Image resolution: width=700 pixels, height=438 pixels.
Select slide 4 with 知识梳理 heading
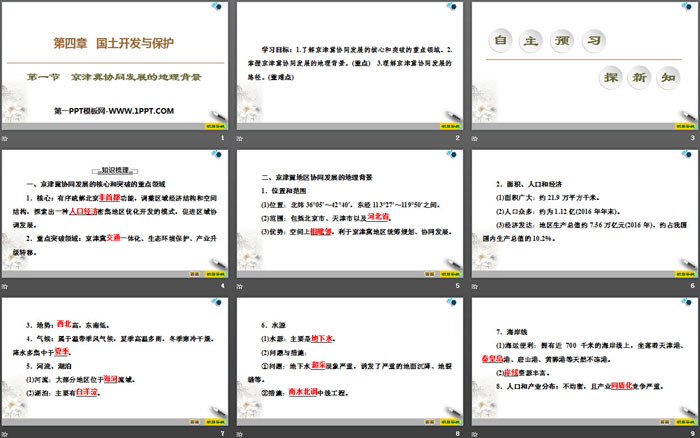tap(115, 213)
